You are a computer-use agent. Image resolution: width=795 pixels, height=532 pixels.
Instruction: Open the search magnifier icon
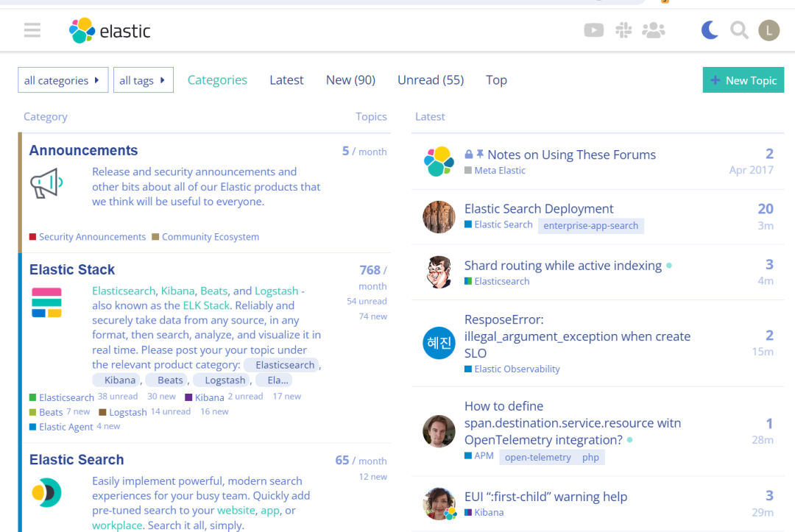739,30
